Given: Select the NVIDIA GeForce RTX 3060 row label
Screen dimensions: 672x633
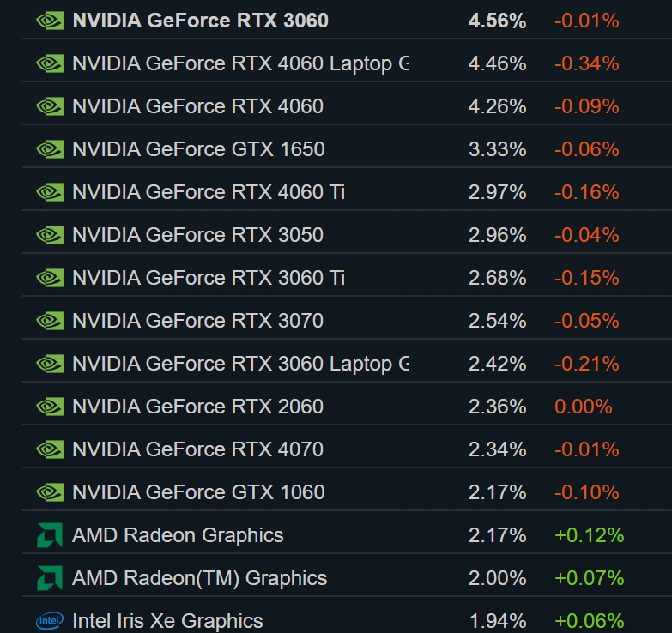Looking at the screenshot, I should tap(200, 21).
